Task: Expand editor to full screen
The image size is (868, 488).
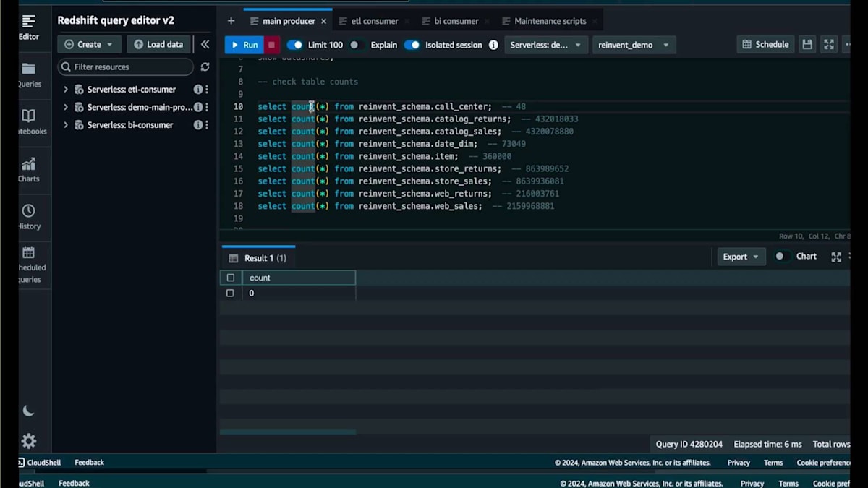Action: (829, 45)
